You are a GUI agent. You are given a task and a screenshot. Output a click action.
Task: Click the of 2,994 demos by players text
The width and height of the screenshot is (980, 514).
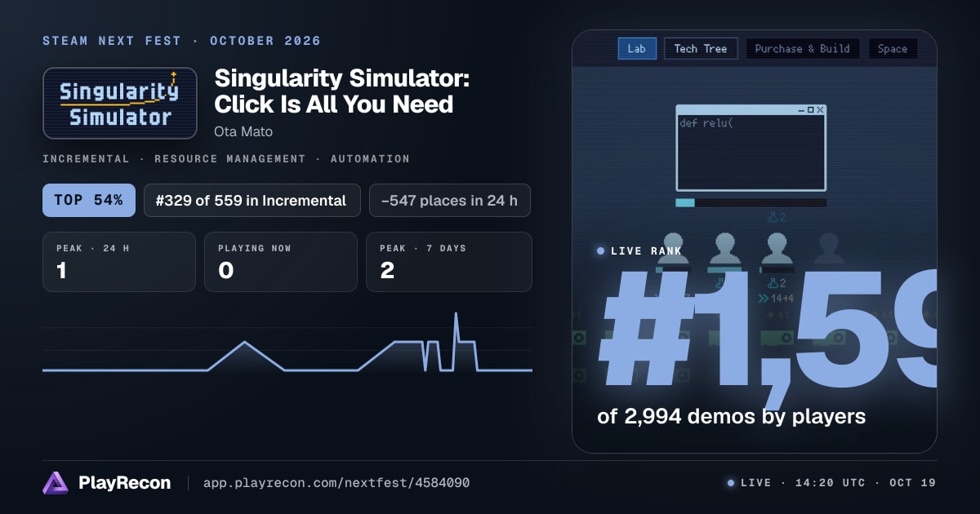pyautogui.click(x=731, y=417)
